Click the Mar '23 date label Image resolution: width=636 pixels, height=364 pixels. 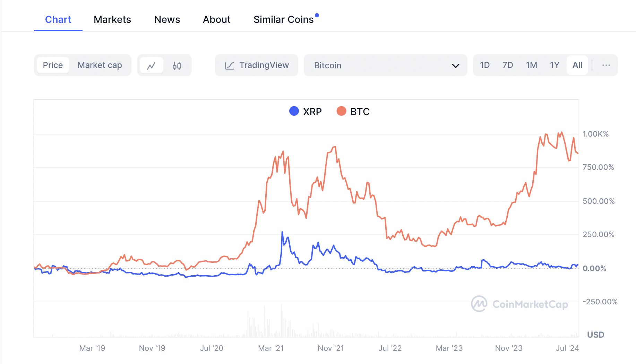point(449,348)
